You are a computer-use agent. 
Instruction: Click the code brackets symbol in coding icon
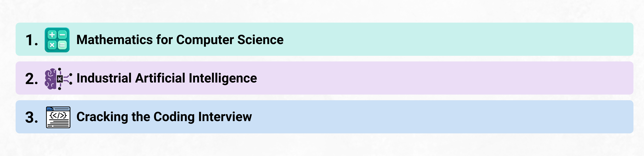pos(58,115)
